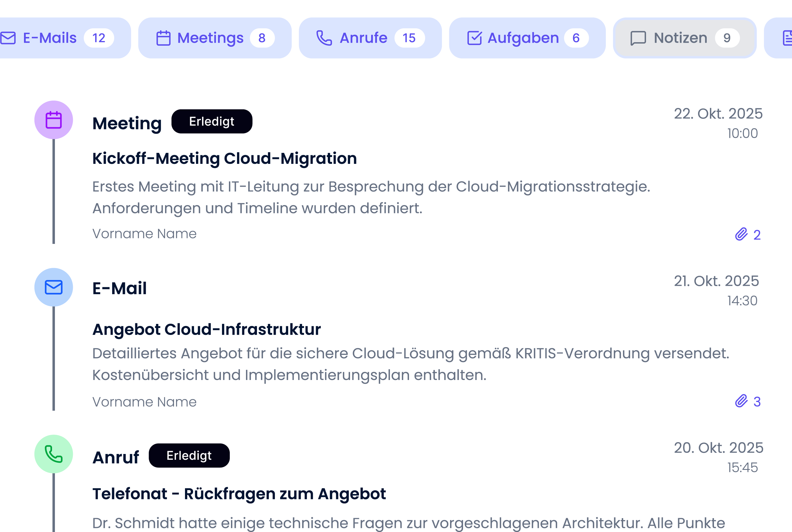This screenshot has width=792, height=532.
Task: Click the partially visible document icon tab
Action: point(787,38)
